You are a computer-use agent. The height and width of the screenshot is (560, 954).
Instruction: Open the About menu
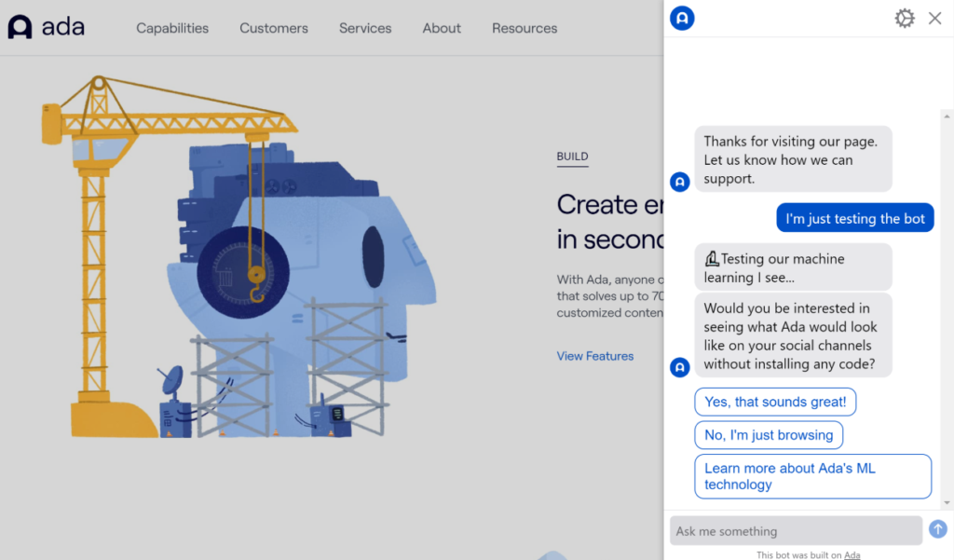(x=442, y=28)
